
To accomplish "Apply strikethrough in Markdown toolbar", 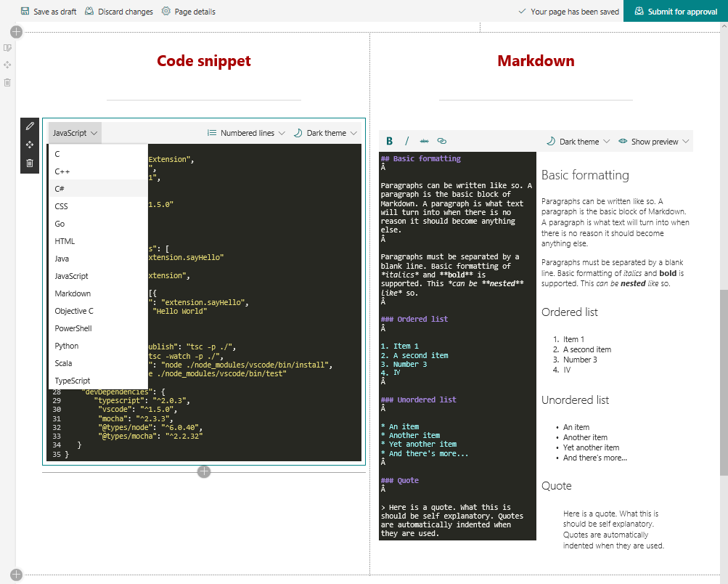I will pyautogui.click(x=424, y=142).
